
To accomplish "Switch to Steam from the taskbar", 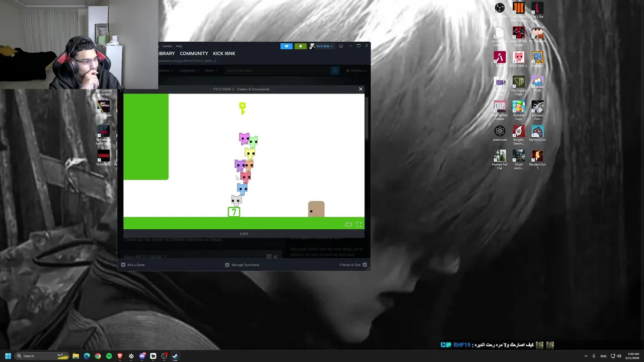I will click(175, 356).
